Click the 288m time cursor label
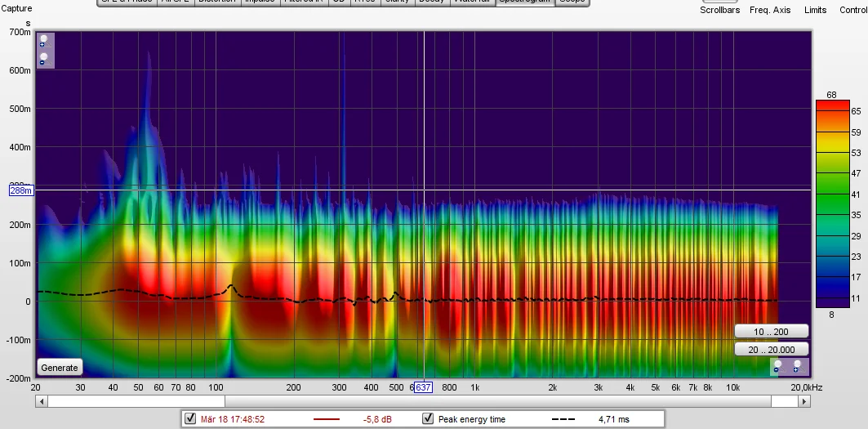The width and height of the screenshot is (868, 429). pos(21,190)
